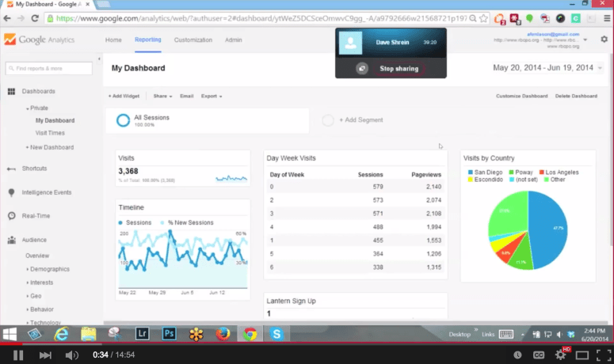The image size is (614, 364).
Task: Reload the page with the refresh icon
Action: pos(34,18)
